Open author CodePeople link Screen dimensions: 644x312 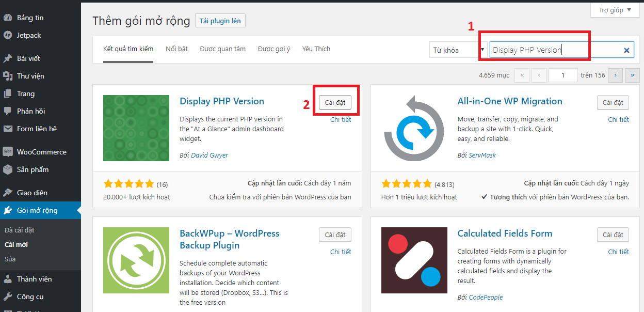tap(486, 297)
